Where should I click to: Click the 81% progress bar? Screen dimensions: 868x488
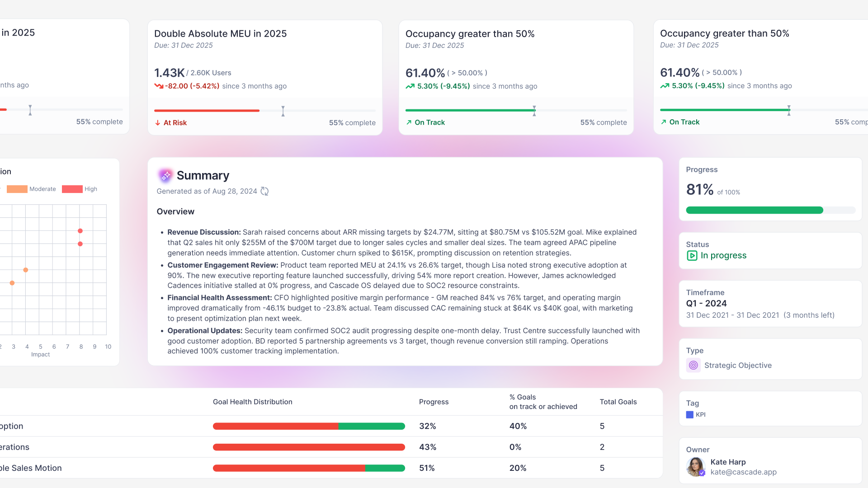[x=770, y=210]
